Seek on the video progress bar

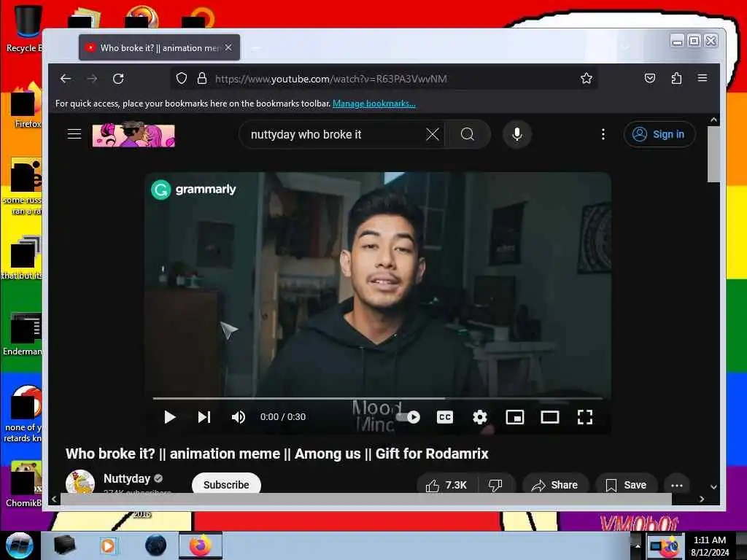377,398
